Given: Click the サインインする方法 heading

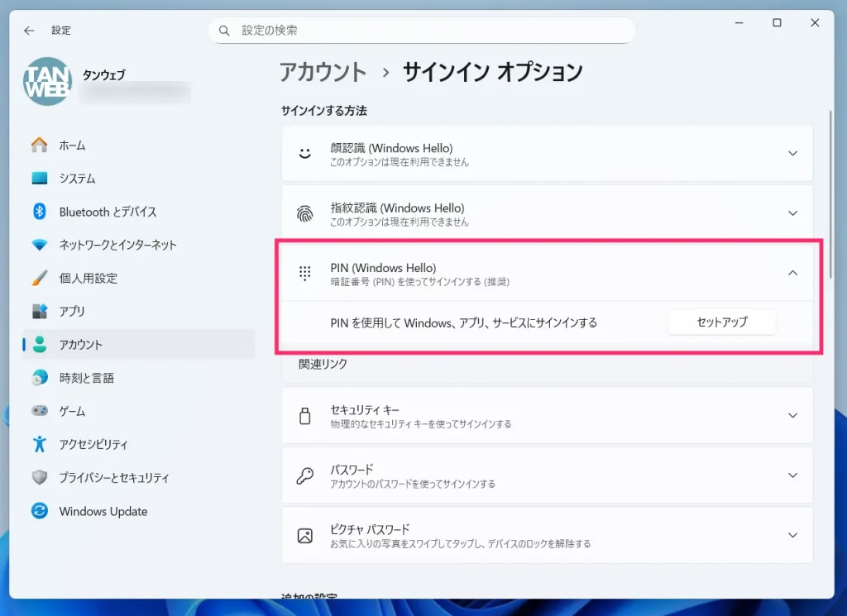Looking at the screenshot, I should [323, 111].
